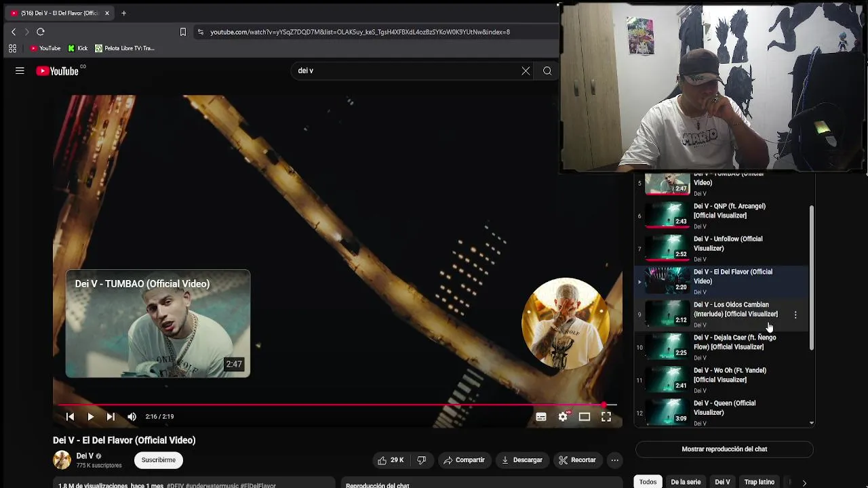
Task: Select the Dei V filter chip
Action: 722,482
